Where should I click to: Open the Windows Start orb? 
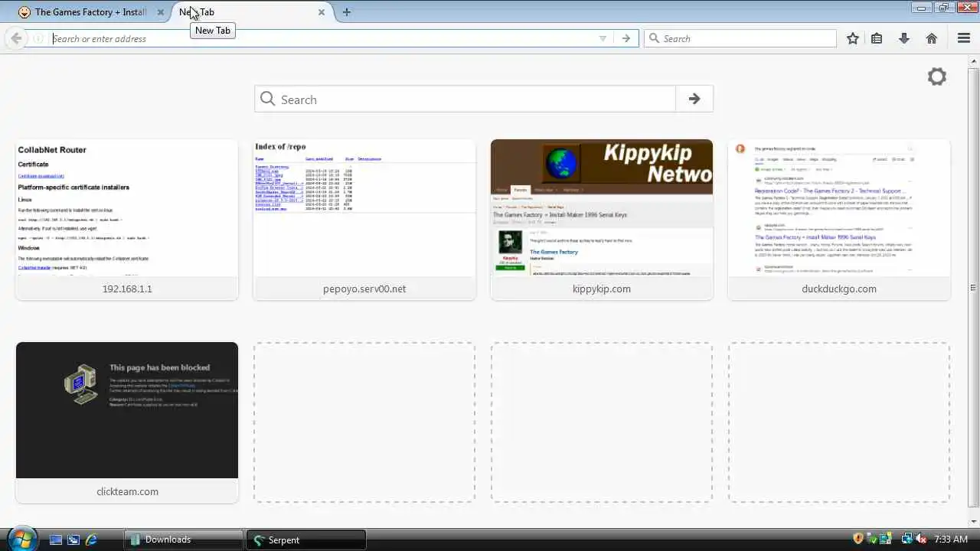pyautogui.click(x=21, y=539)
